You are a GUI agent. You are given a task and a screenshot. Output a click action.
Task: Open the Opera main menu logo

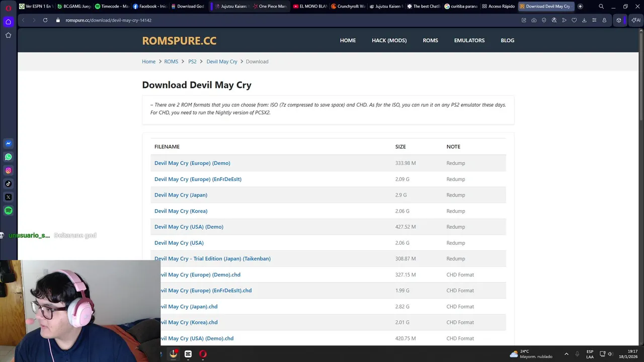pyautogui.click(x=8, y=8)
